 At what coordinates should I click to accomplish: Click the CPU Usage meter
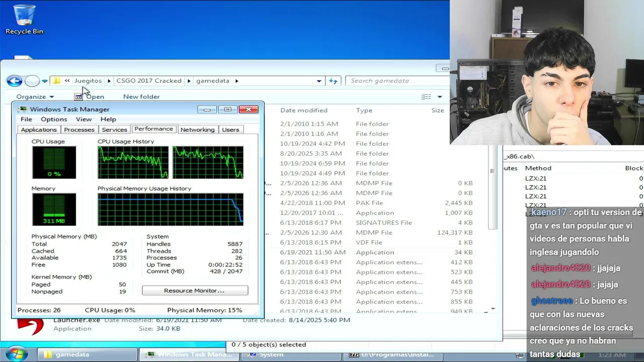click(54, 162)
